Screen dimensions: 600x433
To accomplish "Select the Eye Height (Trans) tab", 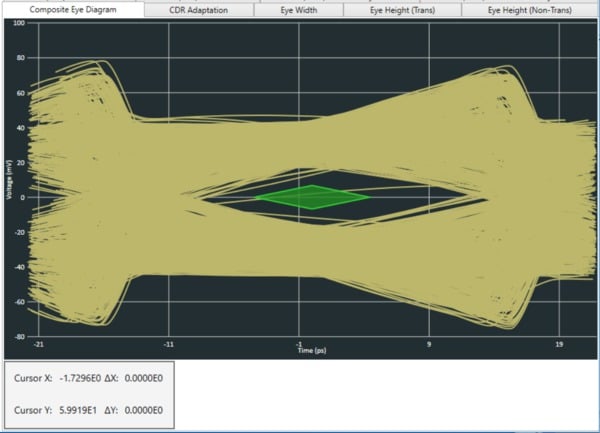I will [x=402, y=10].
